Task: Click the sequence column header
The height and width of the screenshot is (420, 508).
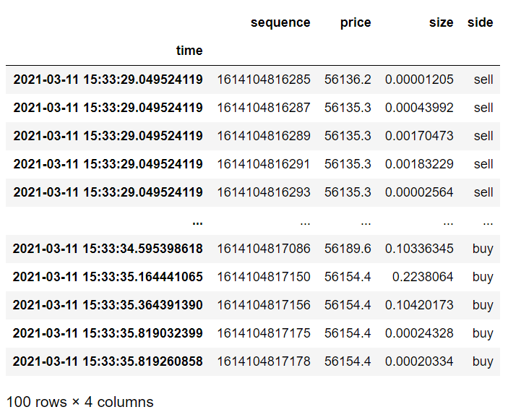Action: coord(280,22)
